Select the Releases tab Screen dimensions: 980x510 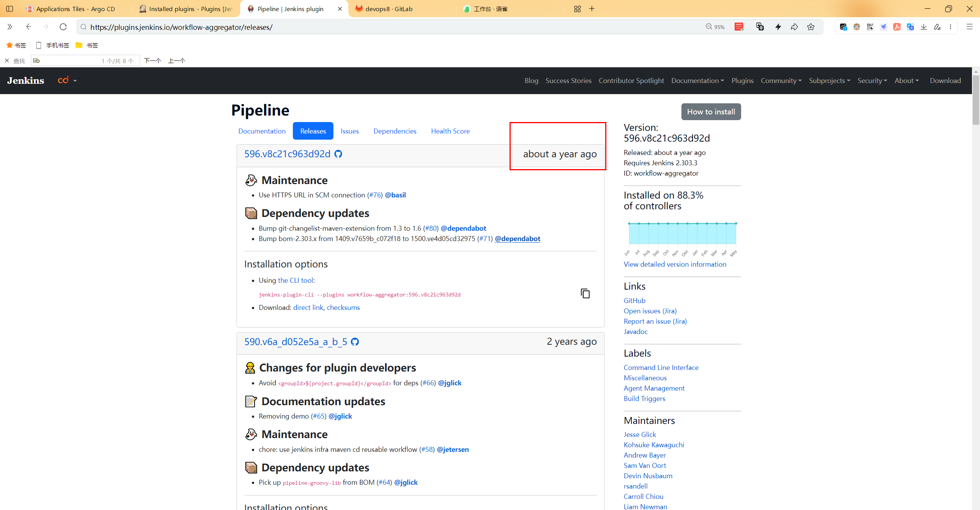313,131
